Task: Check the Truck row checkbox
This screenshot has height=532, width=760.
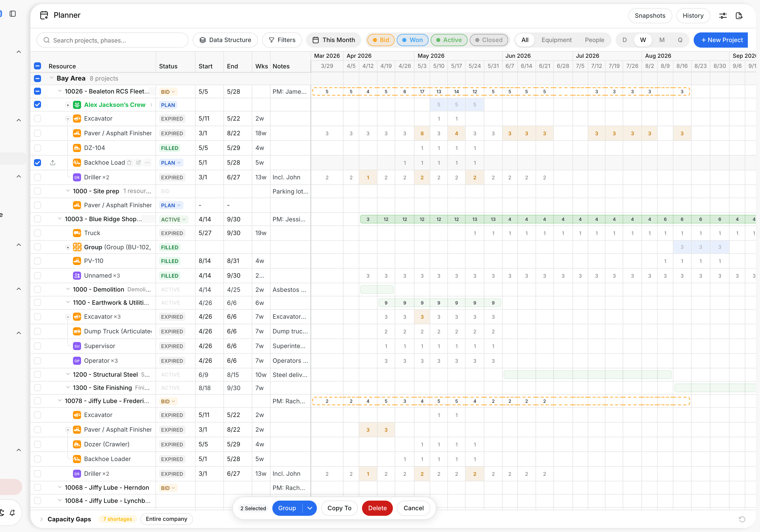Action: pos(37,233)
